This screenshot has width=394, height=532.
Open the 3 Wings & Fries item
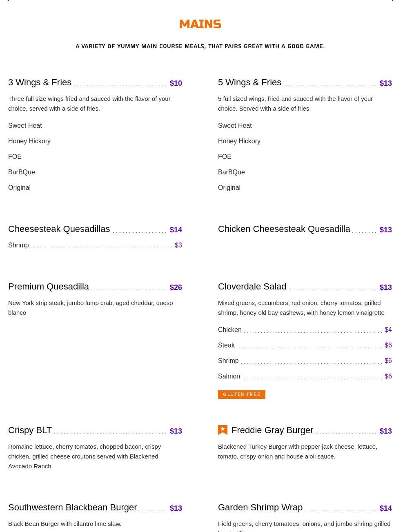(x=40, y=82)
